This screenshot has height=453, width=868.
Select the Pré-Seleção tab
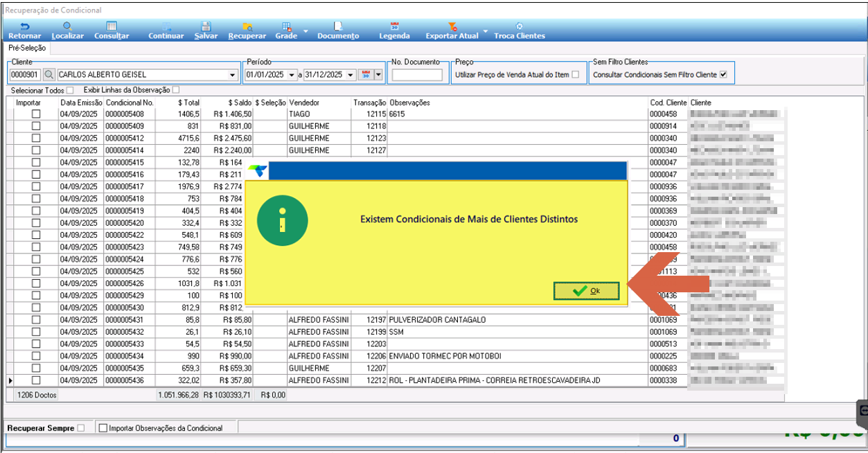coord(27,48)
